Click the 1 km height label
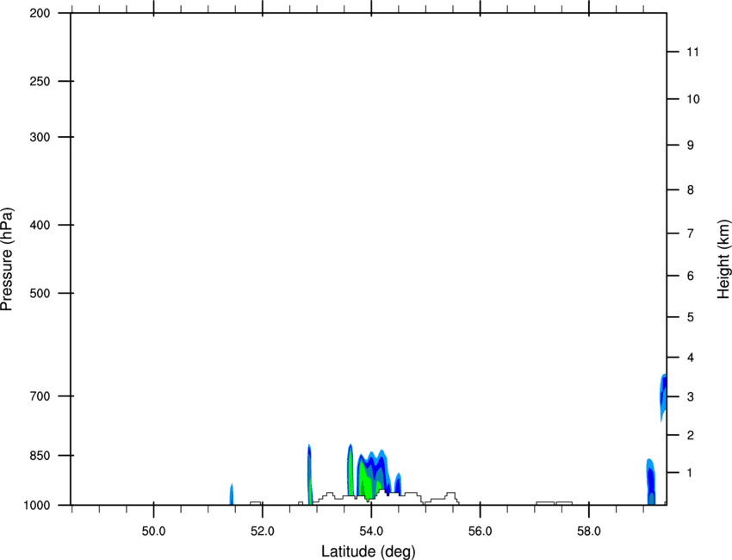The height and width of the screenshot is (560, 732). pos(691,473)
